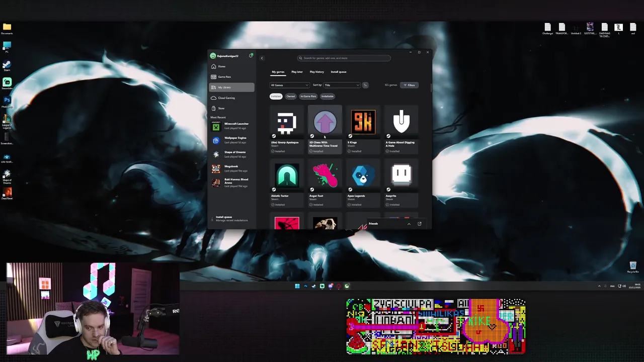644x362 pixels.
Task: Toggle the sort order icon beside Title
Action: click(x=365, y=85)
